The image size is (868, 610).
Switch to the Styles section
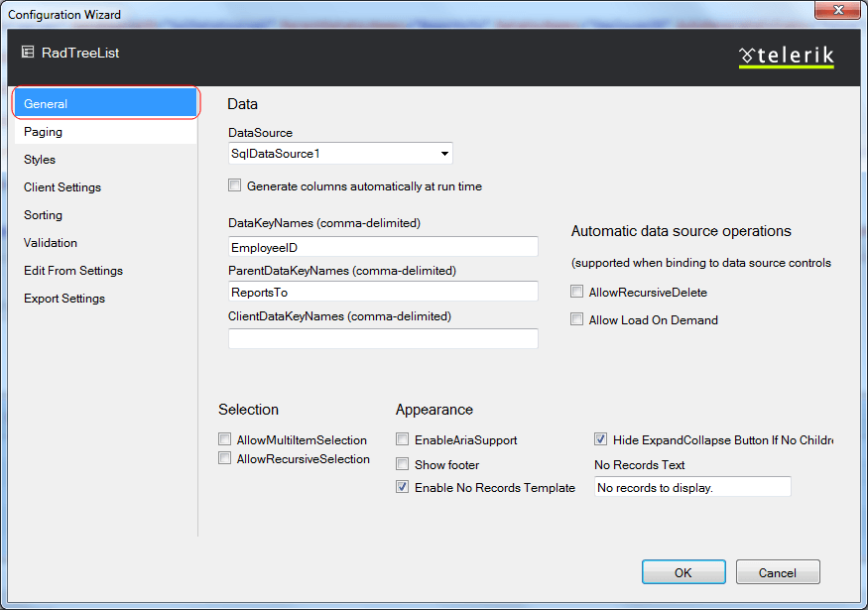(106, 160)
